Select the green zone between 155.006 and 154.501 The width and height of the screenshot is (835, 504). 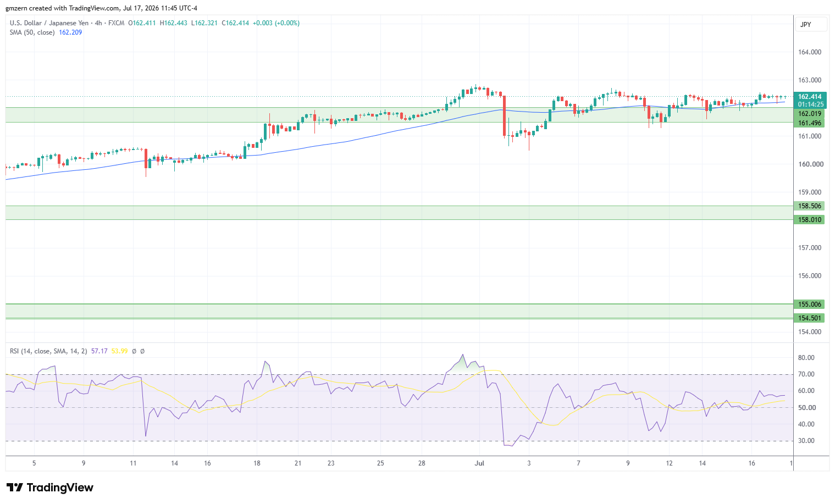click(x=399, y=311)
